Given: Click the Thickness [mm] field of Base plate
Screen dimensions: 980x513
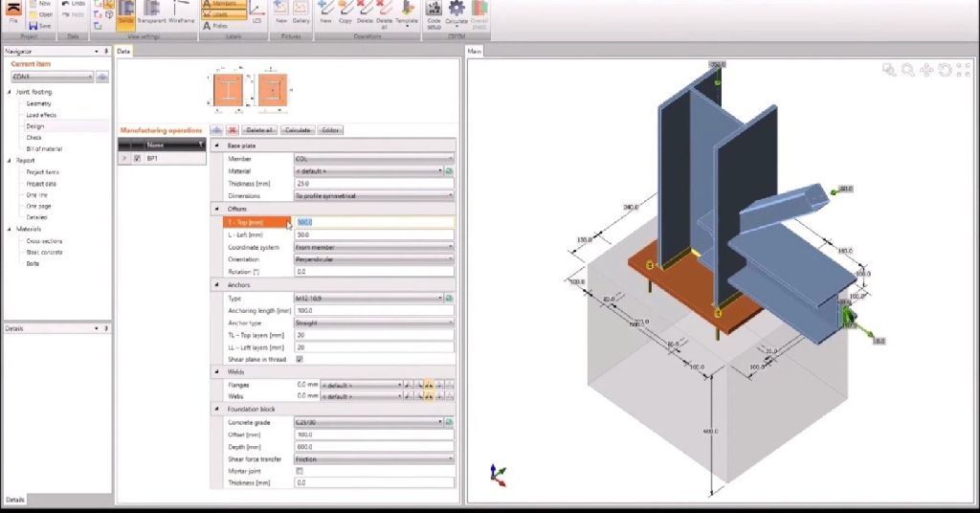Looking at the screenshot, I should click(373, 183).
